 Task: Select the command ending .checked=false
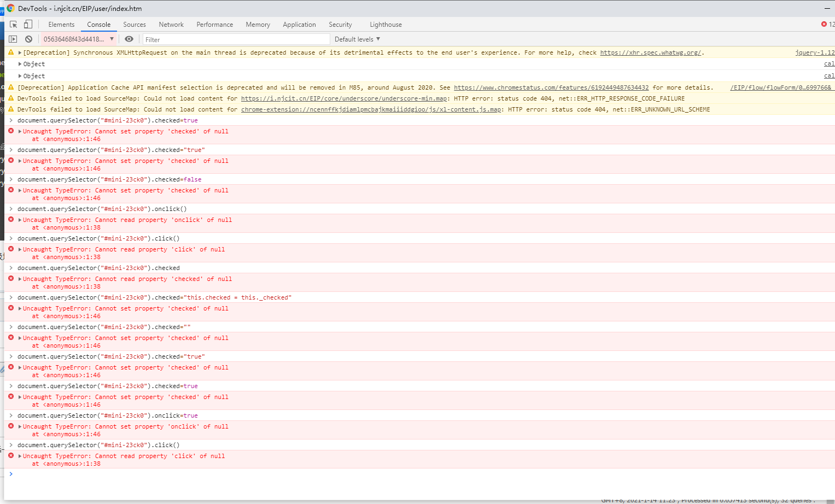[109, 179]
